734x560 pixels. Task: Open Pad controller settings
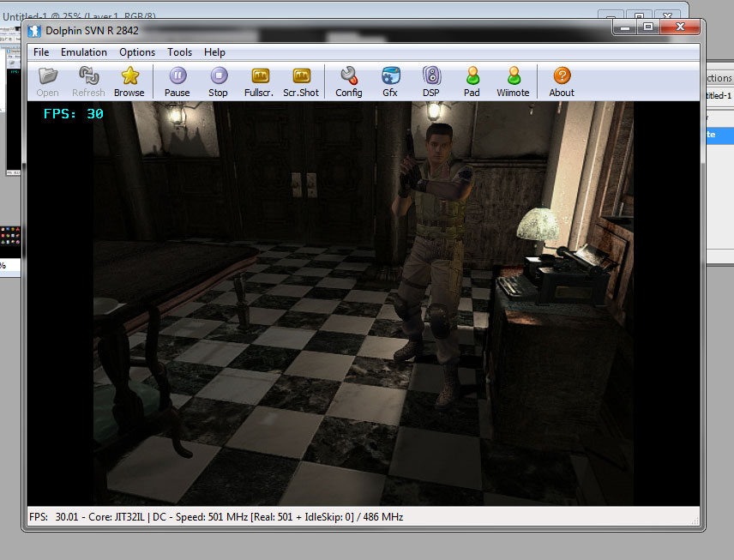[x=472, y=75]
